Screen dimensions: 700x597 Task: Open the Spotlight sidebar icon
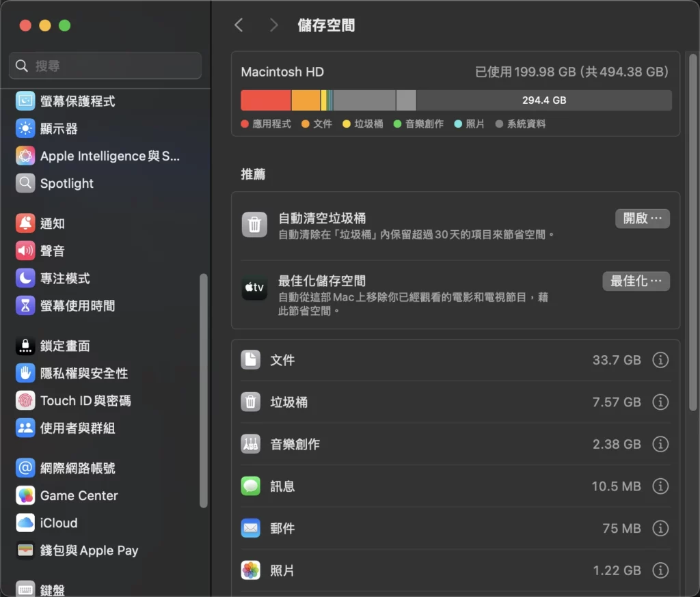[x=25, y=183]
